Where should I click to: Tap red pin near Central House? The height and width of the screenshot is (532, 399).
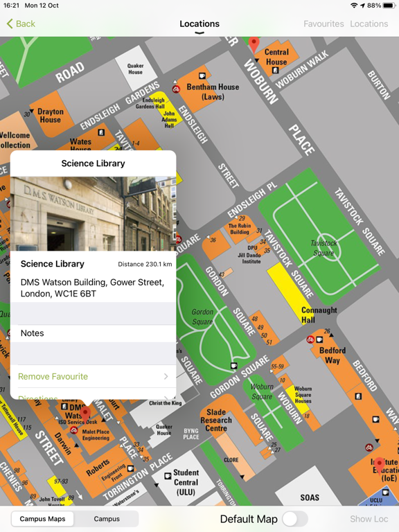pyautogui.click(x=254, y=45)
